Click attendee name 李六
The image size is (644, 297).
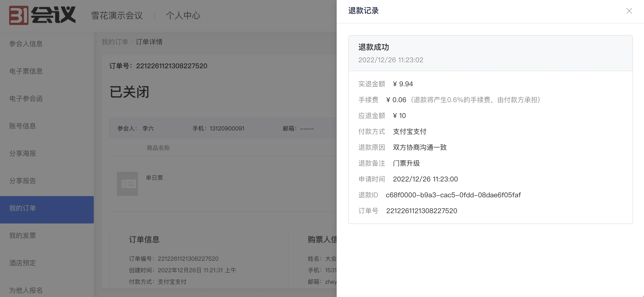(x=148, y=129)
